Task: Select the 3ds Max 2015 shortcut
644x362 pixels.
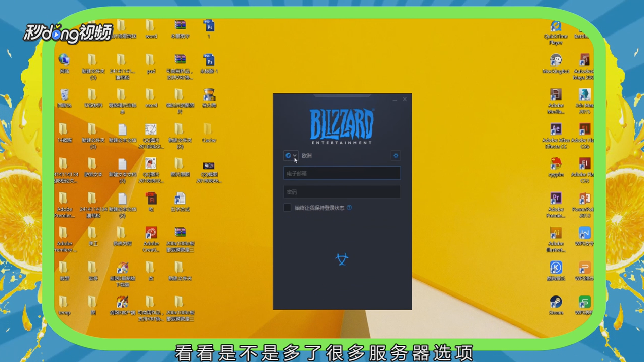Action: (x=584, y=102)
